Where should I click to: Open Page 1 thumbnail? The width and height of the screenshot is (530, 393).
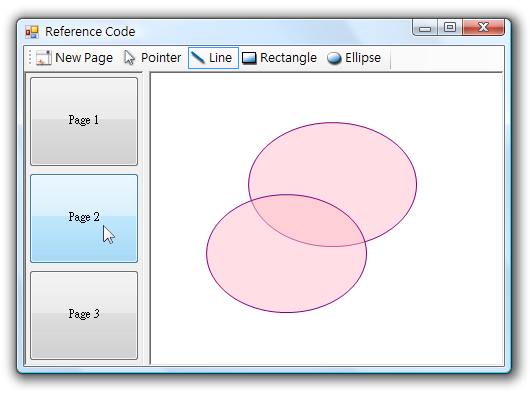tap(84, 121)
